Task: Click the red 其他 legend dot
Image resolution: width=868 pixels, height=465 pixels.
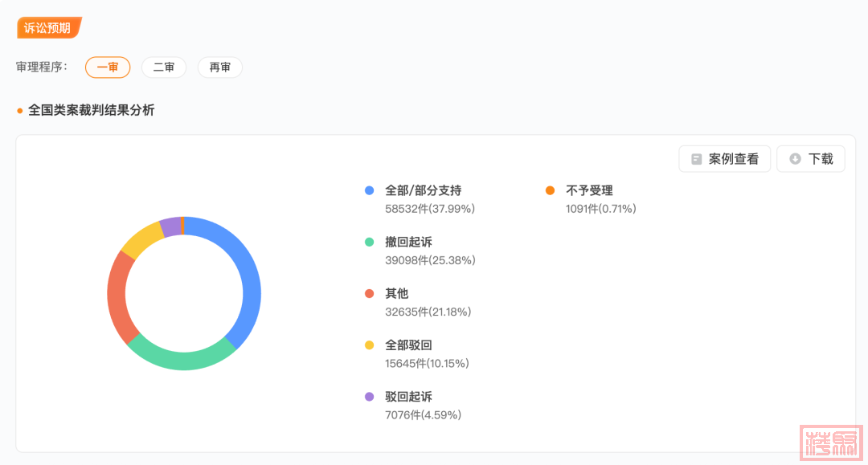Action: 370,293
